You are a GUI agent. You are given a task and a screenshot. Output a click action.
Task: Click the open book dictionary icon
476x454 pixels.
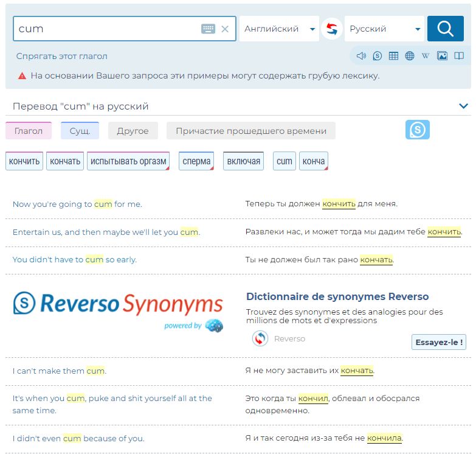[x=458, y=56]
